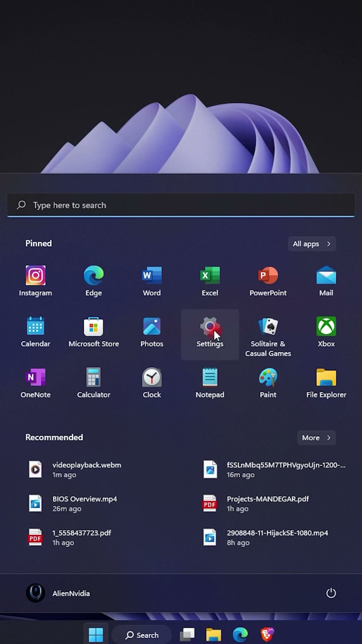This screenshot has width=362, height=644.
Task: Launch Edge from the taskbar
Action: pyautogui.click(x=240, y=635)
